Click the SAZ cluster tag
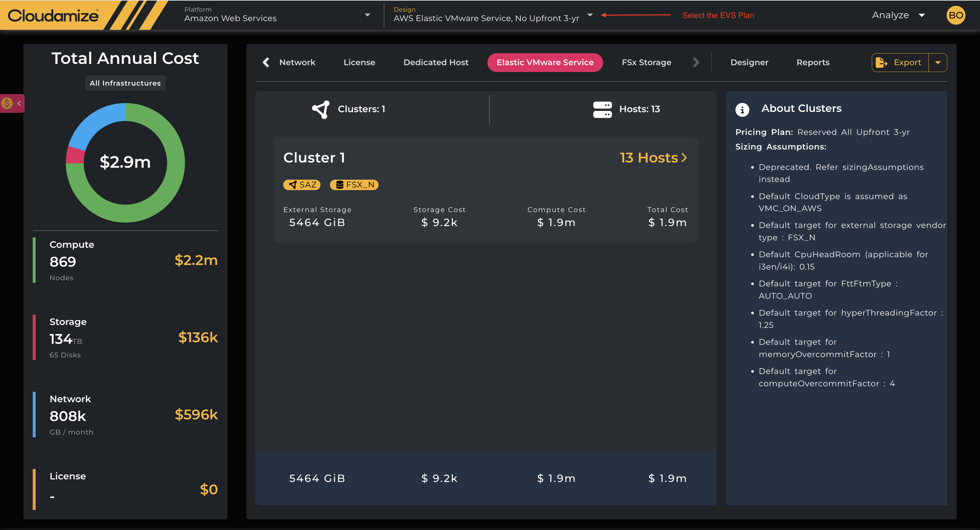This screenshot has height=530, width=980. [302, 185]
